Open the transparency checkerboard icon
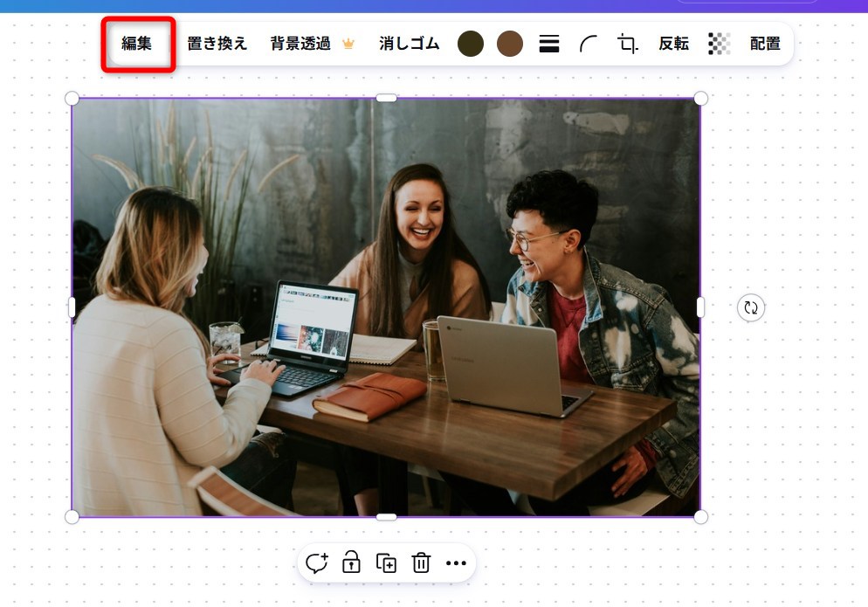This screenshot has height=607, width=868. click(x=719, y=43)
